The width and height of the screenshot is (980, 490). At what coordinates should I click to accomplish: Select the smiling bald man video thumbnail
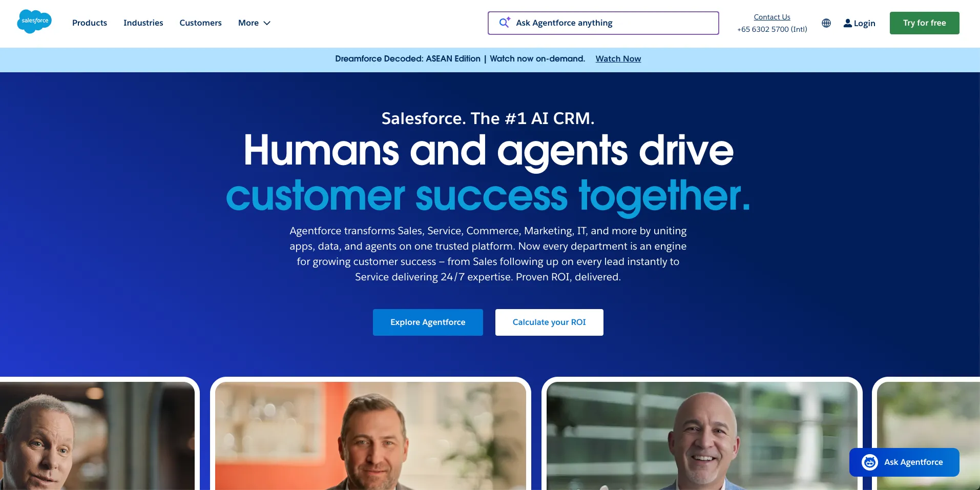[x=702, y=435]
